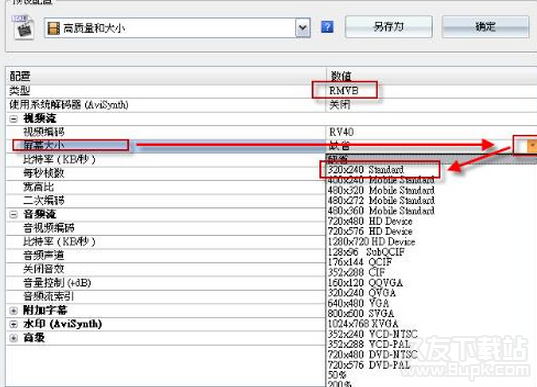
Task: Open the 高质量和大小 preset dropdown arrow
Action: (303, 28)
